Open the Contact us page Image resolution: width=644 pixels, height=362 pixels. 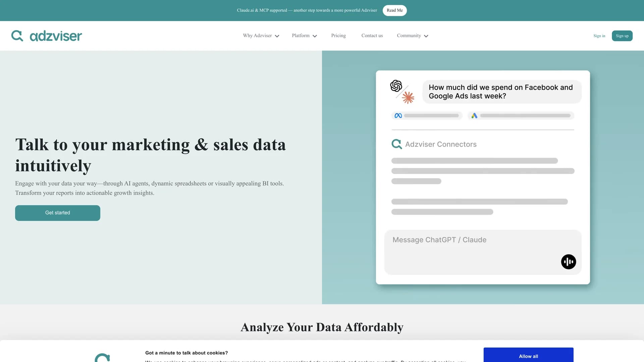(x=372, y=36)
